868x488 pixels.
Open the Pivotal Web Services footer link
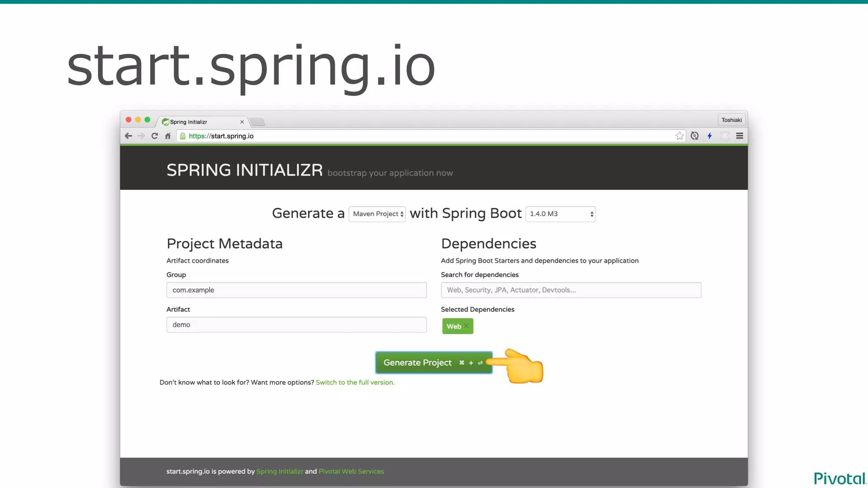point(351,471)
